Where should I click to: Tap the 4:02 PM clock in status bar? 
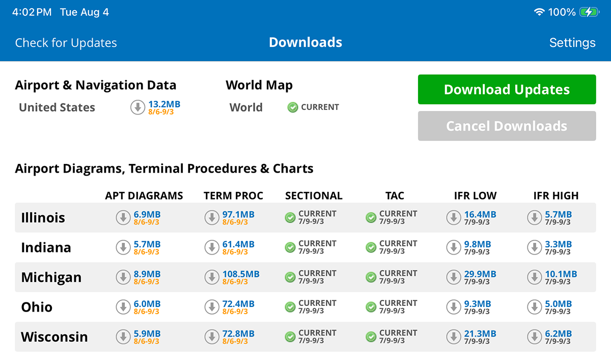pos(32,12)
